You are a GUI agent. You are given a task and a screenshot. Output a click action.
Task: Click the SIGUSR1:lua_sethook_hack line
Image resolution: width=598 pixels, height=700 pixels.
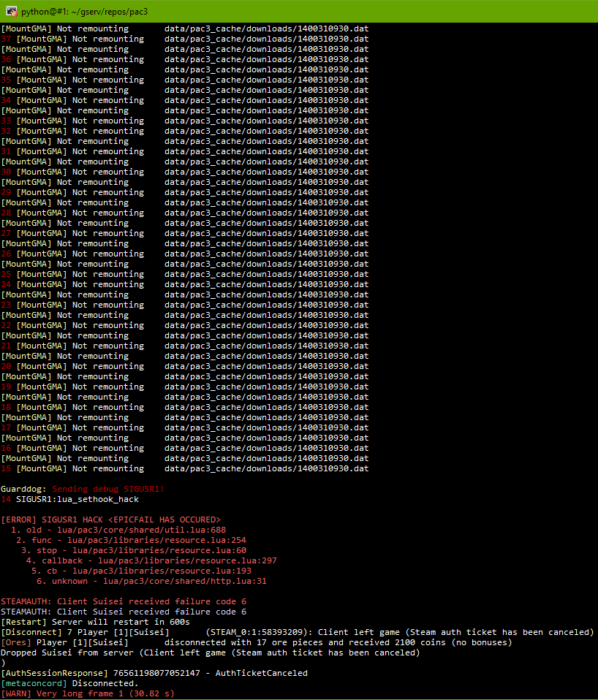77,499
